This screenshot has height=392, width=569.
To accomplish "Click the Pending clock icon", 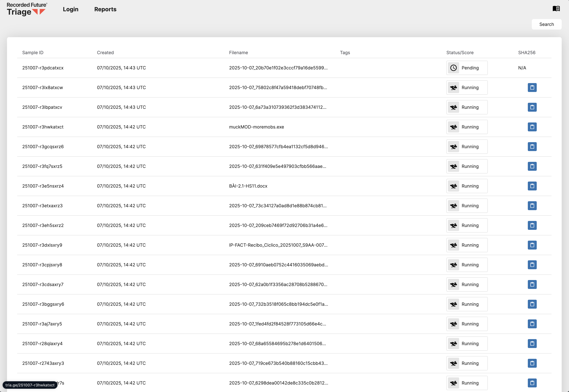I will pyautogui.click(x=453, y=68).
